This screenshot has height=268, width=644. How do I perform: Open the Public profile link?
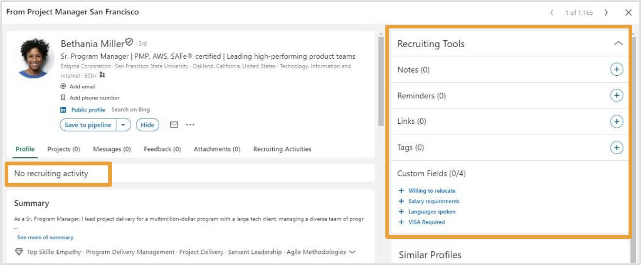[88, 110]
